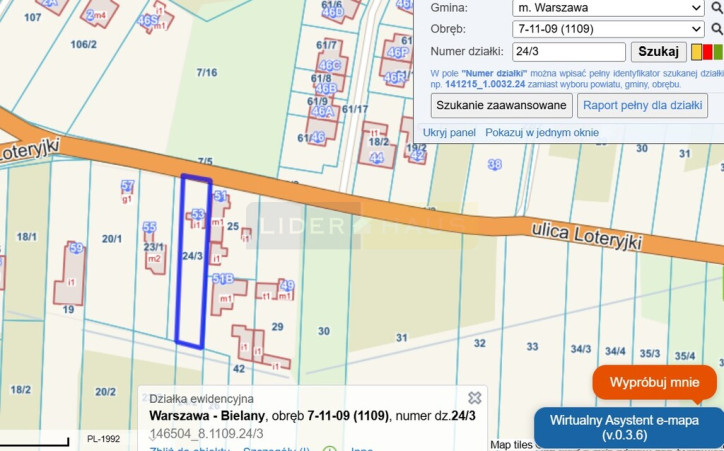Click the Ukryj panel link
Image resolution: width=724 pixels, height=451 pixels.
click(x=449, y=132)
